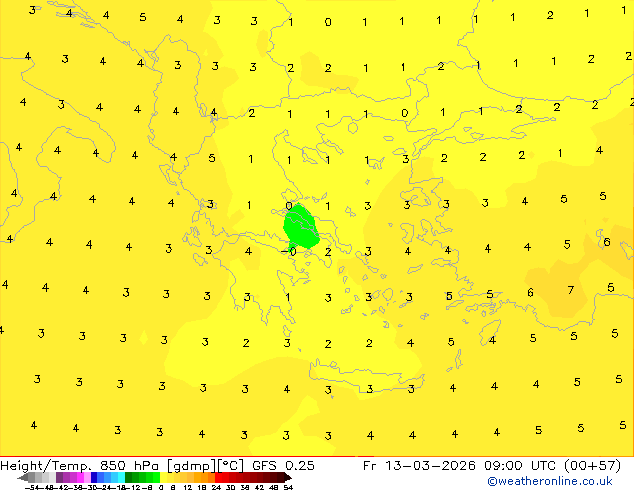The image size is (634, 490).
Task: Click the dark maroon right arrow of legend
Action: click(288, 478)
